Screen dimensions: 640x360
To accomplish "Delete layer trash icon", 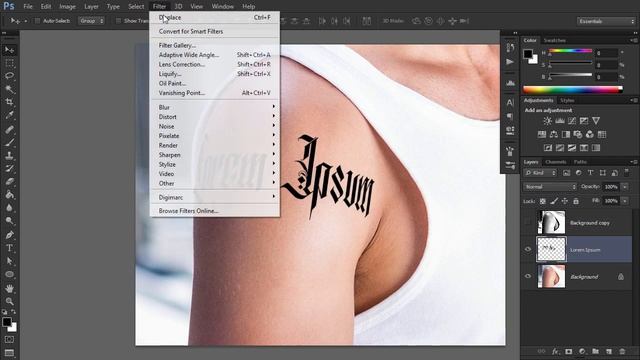I will click(622, 351).
